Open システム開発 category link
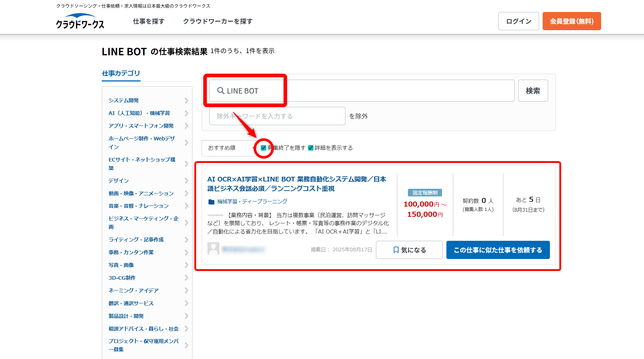 [123, 100]
